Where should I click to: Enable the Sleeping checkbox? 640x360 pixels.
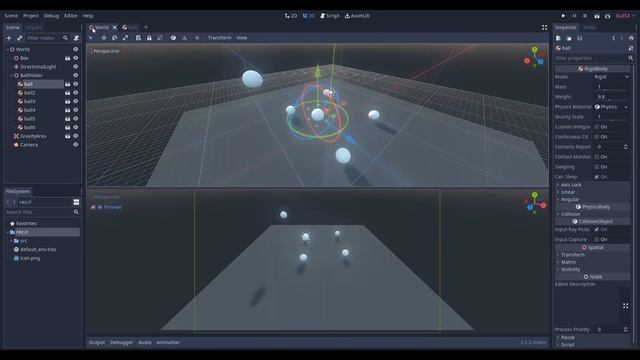click(597, 167)
